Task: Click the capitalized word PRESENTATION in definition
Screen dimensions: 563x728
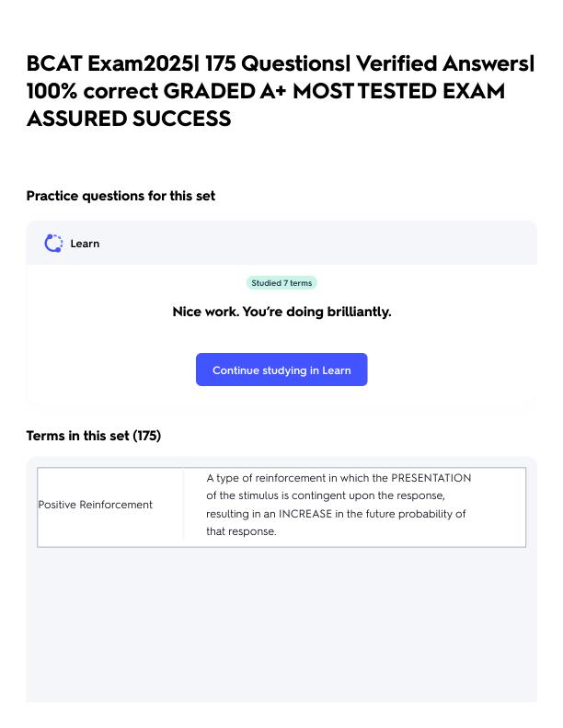Action: pyautogui.click(x=431, y=478)
